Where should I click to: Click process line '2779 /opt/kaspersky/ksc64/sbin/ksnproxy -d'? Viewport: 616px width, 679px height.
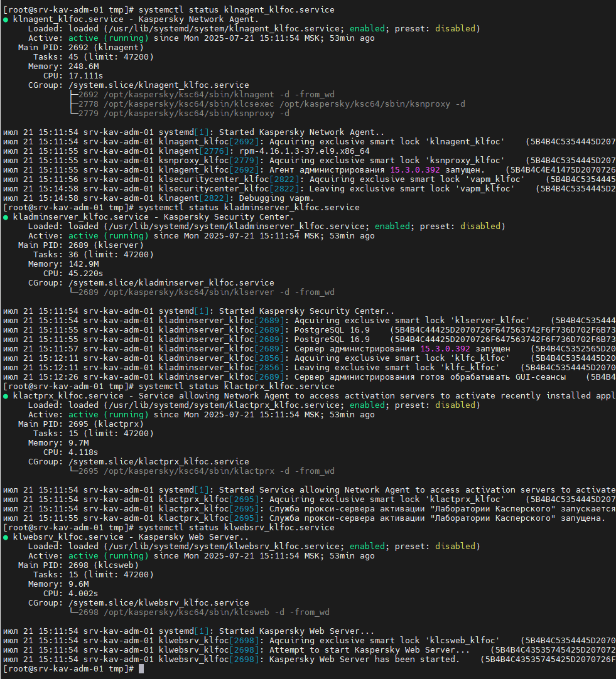(184, 114)
